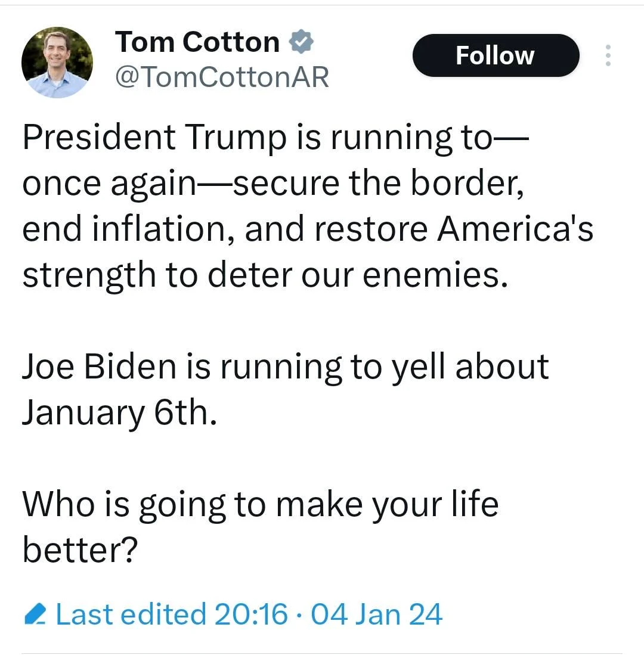Click the word "America's" in the tweet
This screenshot has height=655, width=644.
515,229
